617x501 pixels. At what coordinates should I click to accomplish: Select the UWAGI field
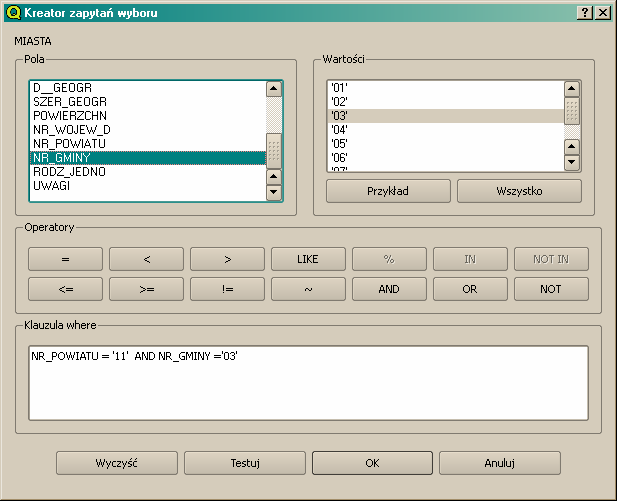[x=148, y=186]
